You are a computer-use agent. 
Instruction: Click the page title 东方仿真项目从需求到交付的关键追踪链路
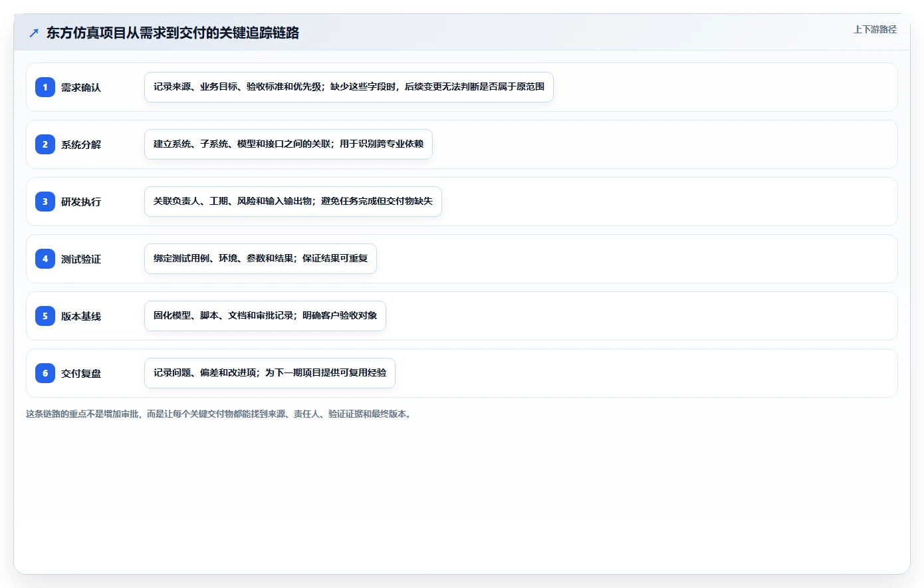[173, 33]
